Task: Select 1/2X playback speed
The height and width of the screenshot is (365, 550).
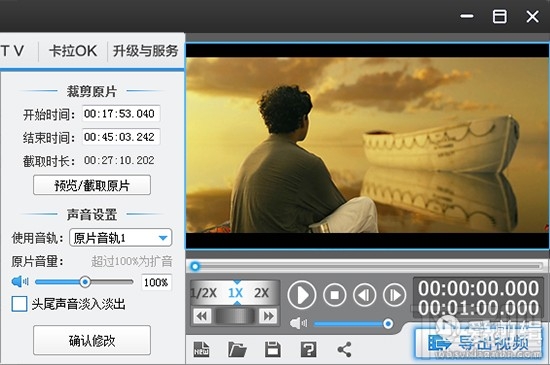Action: click(x=203, y=292)
